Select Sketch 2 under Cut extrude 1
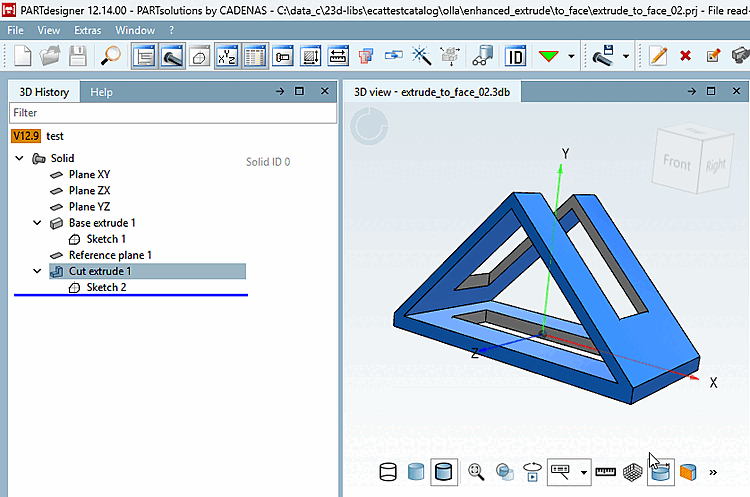 point(106,287)
